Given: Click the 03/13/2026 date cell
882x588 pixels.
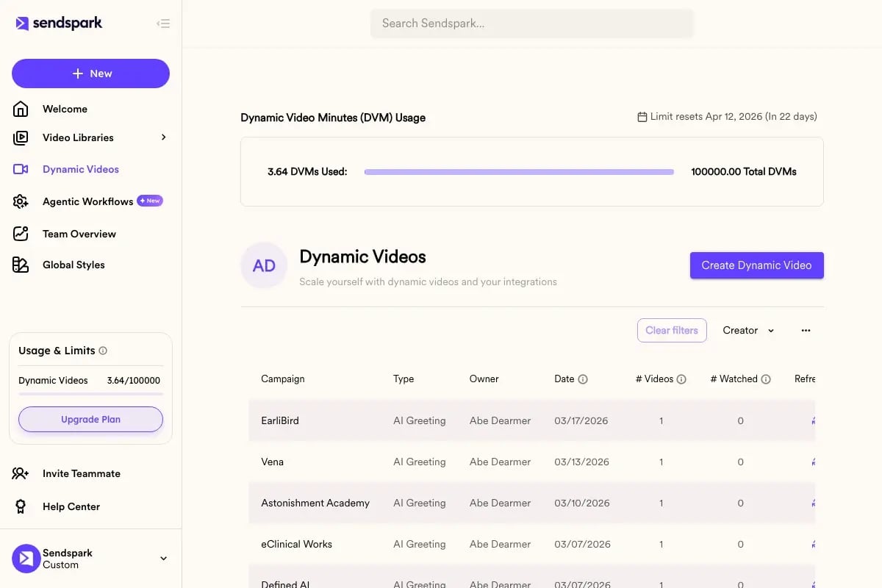Looking at the screenshot, I should 581,462.
